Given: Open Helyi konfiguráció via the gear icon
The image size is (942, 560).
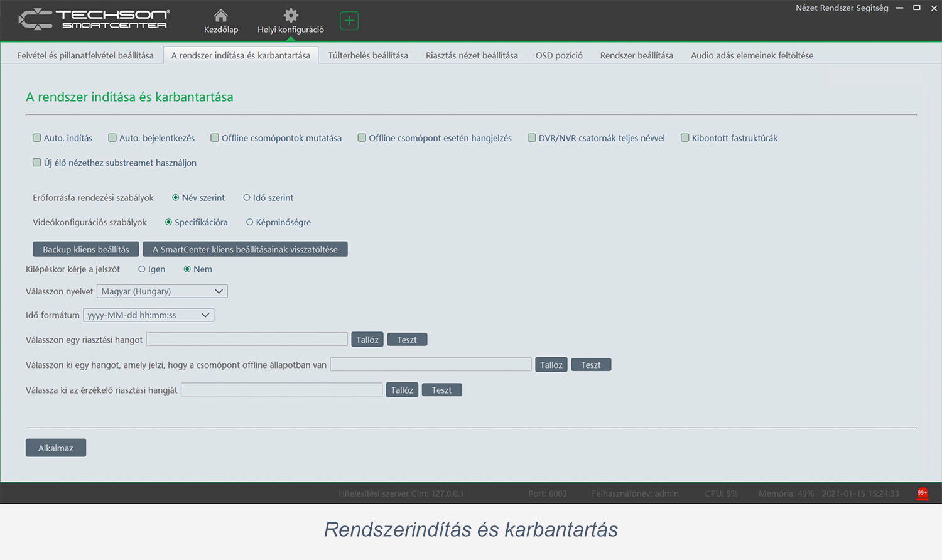Looking at the screenshot, I should (x=290, y=14).
